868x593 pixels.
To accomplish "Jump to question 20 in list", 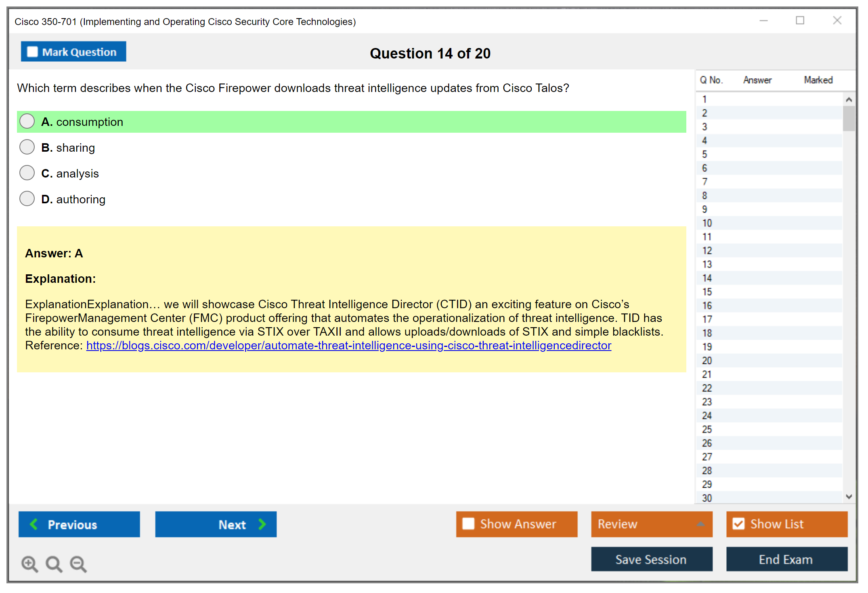I will click(x=707, y=361).
